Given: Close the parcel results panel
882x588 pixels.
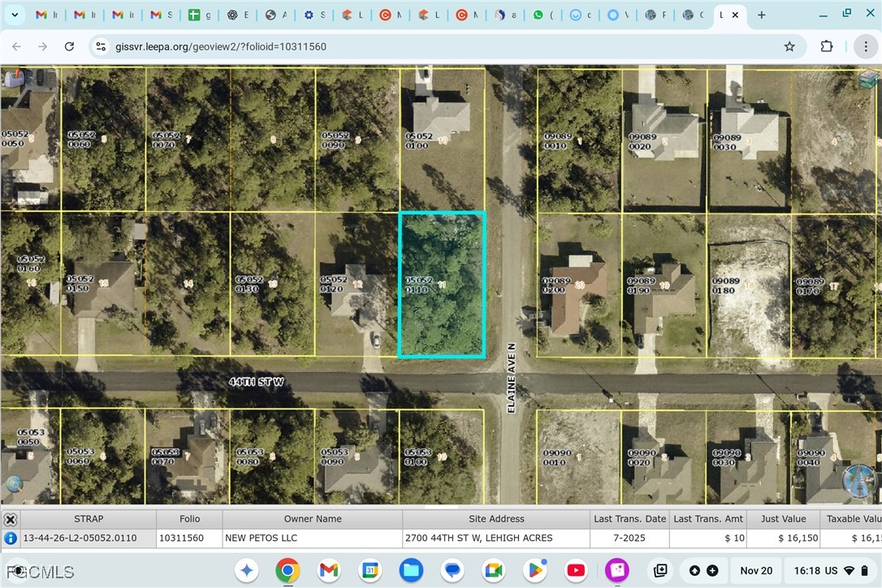Looking at the screenshot, I should tap(11, 519).
